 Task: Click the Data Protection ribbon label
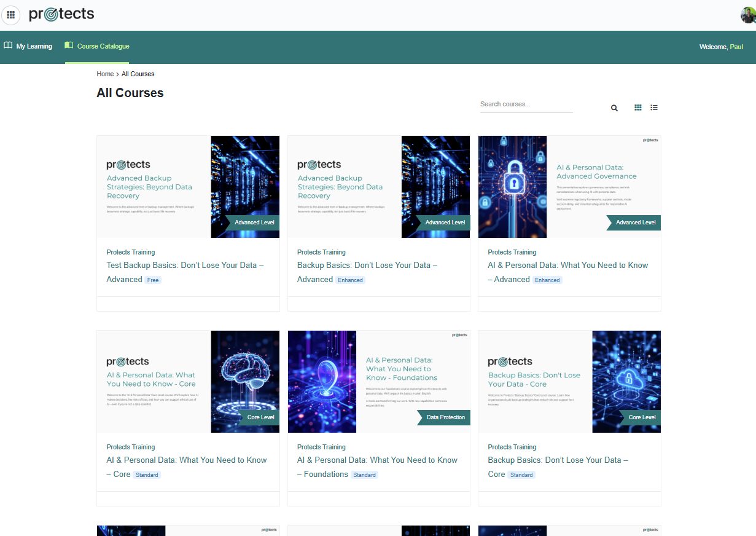(445, 417)
